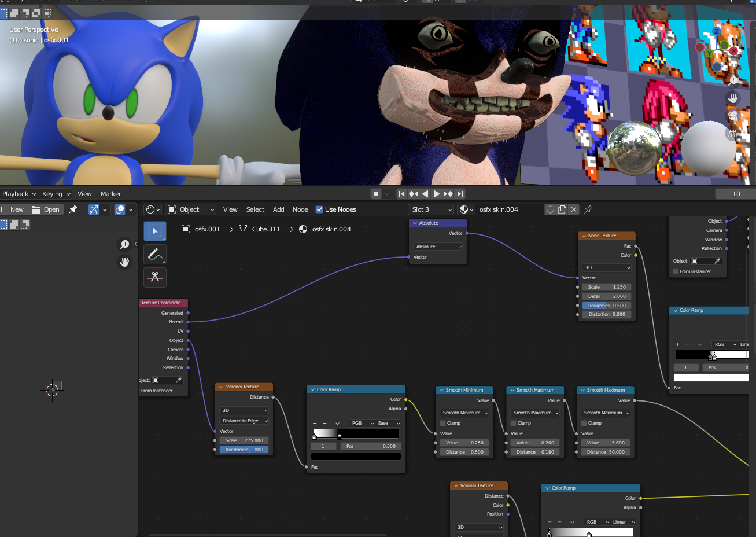Uncheck the Use Nodes checkbox

click(319, 209)
